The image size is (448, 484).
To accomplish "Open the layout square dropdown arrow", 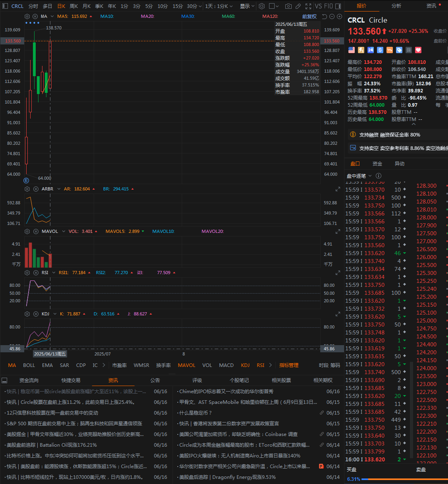I will (277, 6).
